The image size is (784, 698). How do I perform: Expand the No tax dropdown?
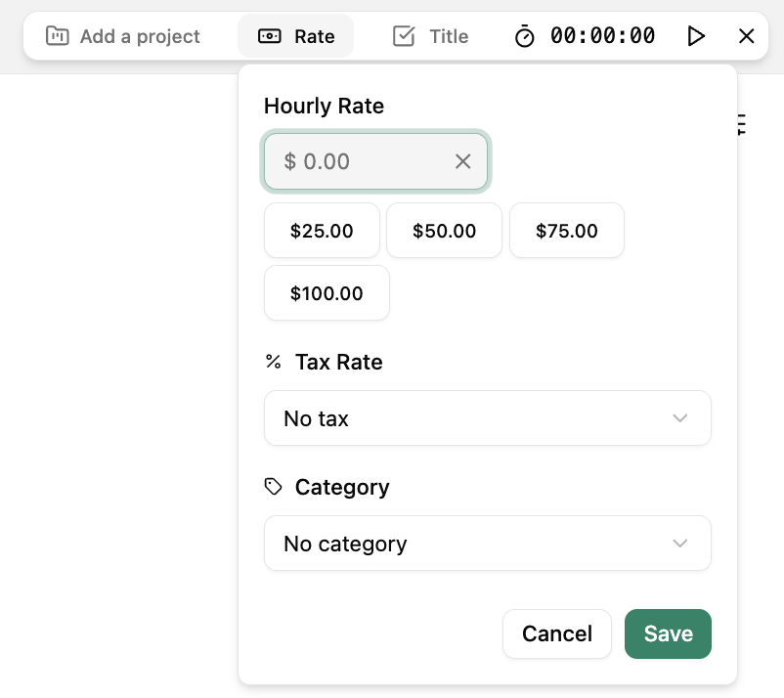[487, 418]
